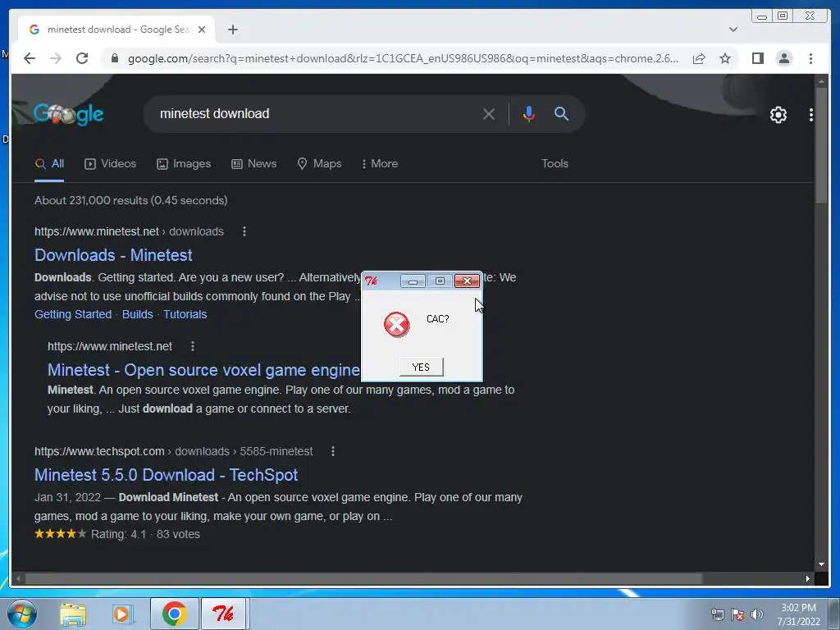
Task: Switch to the Tk app on taskbar
Action: point(223,614)
